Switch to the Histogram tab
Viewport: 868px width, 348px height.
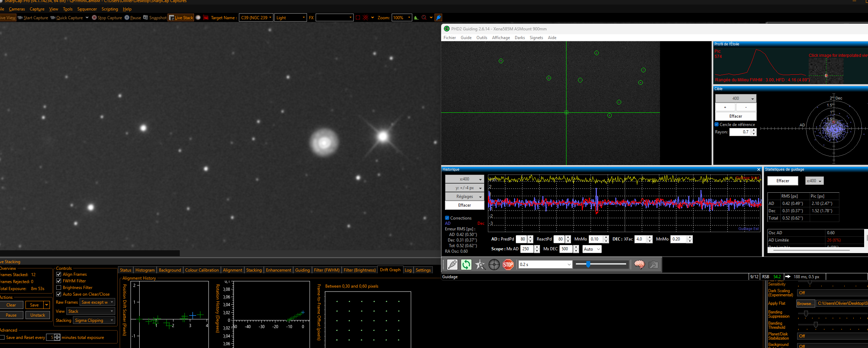[145, 270]
